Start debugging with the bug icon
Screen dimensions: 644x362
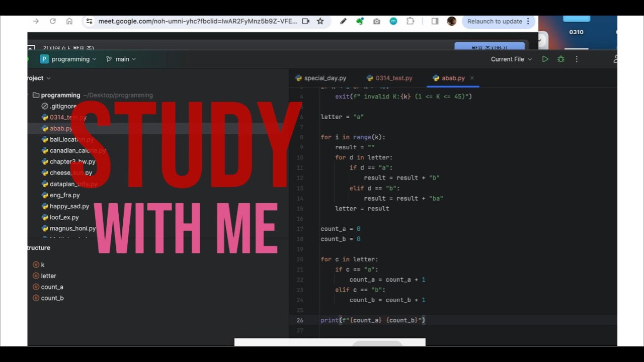click(x=560, y=59)
